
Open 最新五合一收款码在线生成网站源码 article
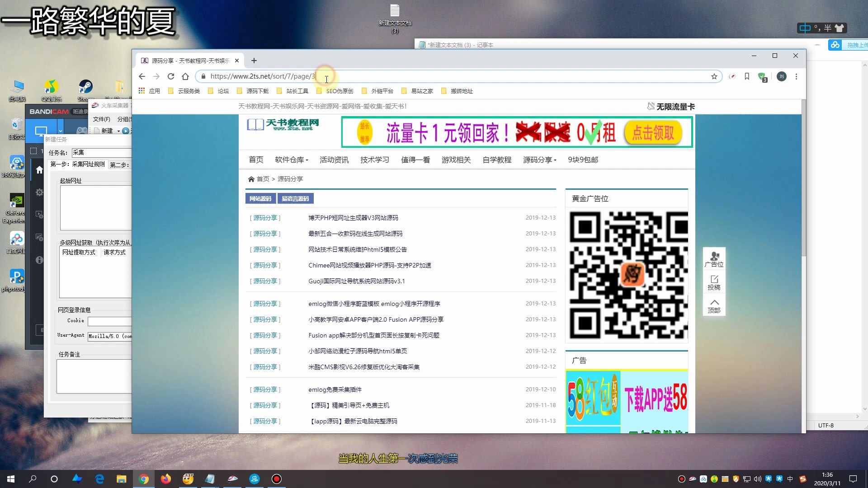[355, 234]
